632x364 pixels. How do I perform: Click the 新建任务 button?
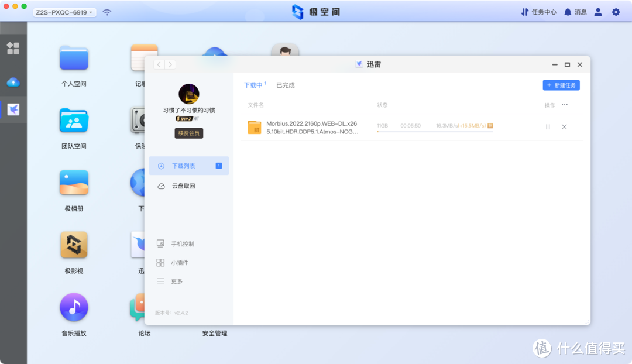(561, 85)
